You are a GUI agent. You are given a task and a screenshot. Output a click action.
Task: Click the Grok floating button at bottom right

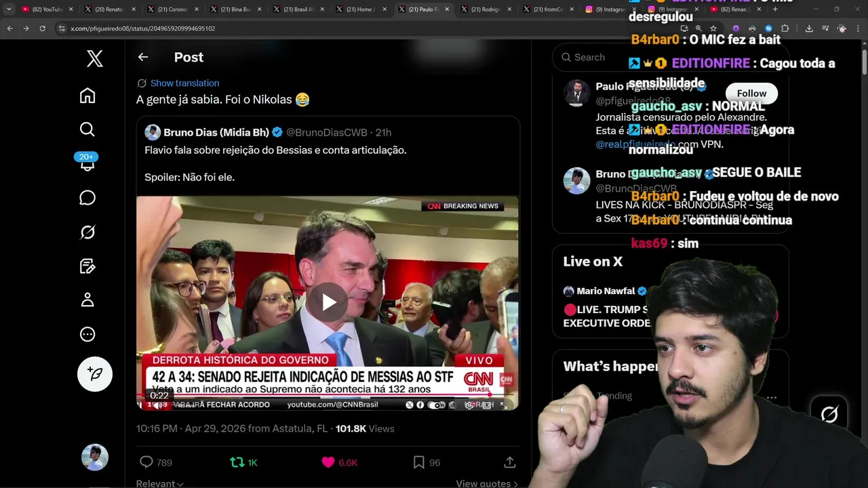click(x=829, y=413)
